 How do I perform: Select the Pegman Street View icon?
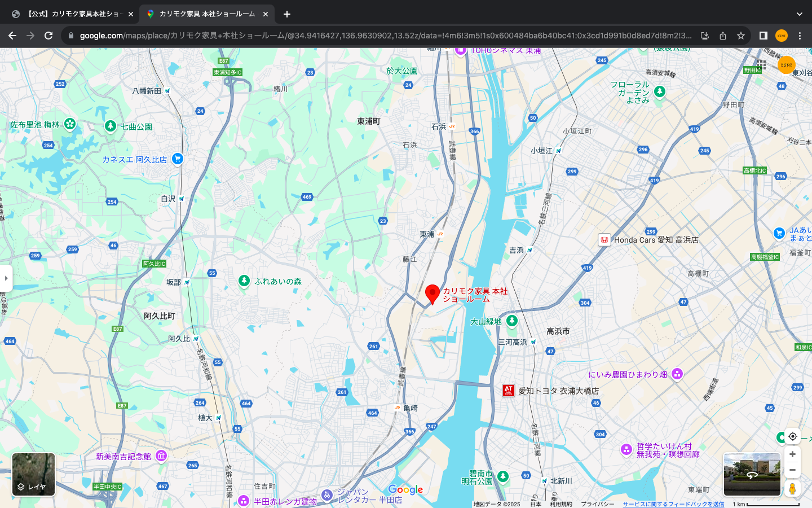(792, 489)
